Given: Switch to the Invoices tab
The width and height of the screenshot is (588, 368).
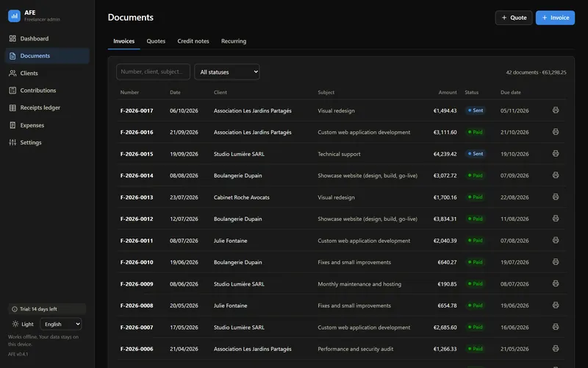Looking at the screenshot, I should pyautogui.click(x=123, y=41).
